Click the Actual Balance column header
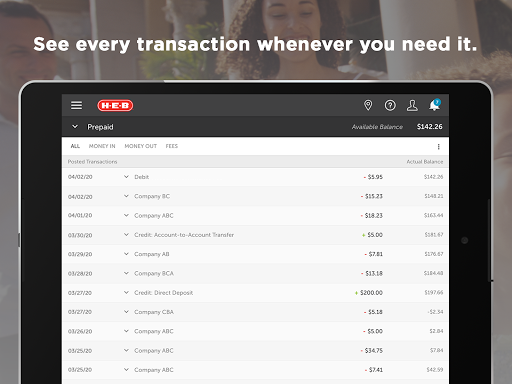The image size is (512, 384). coord(425,162)
